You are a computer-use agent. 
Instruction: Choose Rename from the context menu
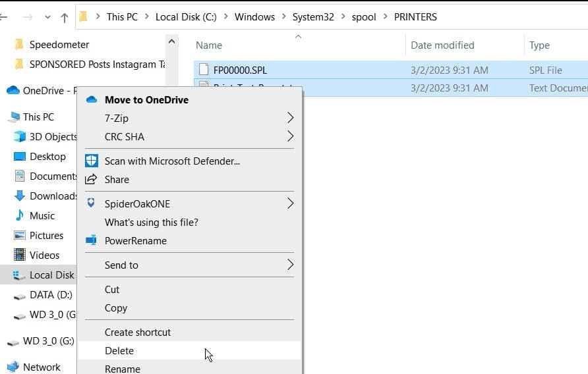[x=122, y=369]
